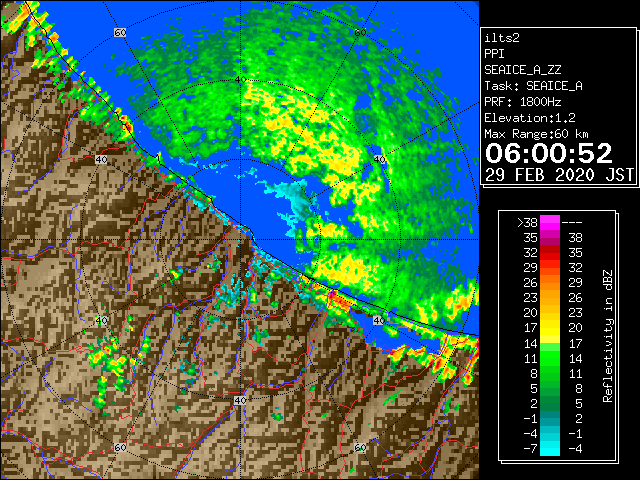Pick the cyan swatch beside '-7'
The width and height of the screenshot is (640, 480).
pyautogui.click(x=550, y=449)
